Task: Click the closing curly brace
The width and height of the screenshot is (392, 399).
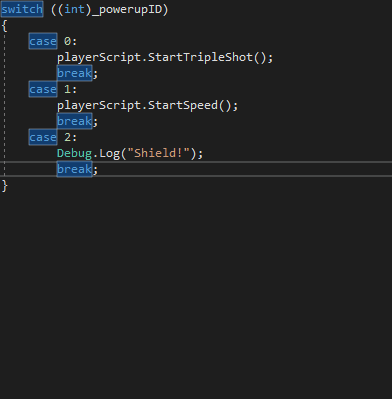Action: click(x=4, y=186)
